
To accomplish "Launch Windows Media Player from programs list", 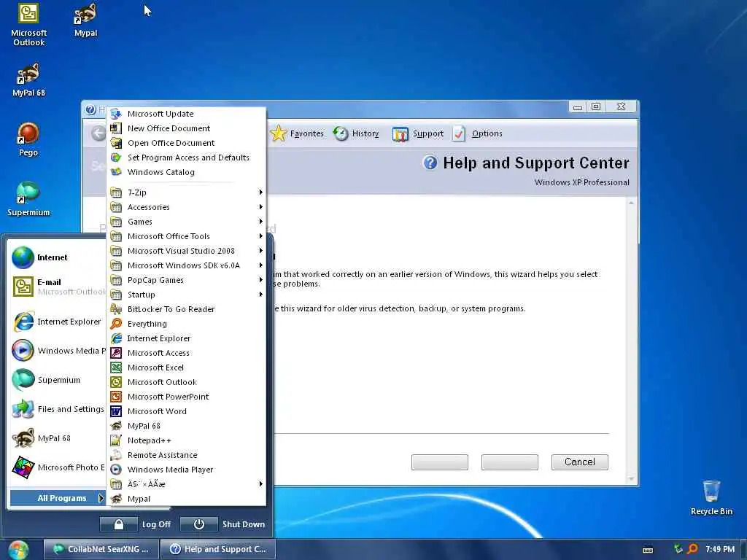I will 186,470.
